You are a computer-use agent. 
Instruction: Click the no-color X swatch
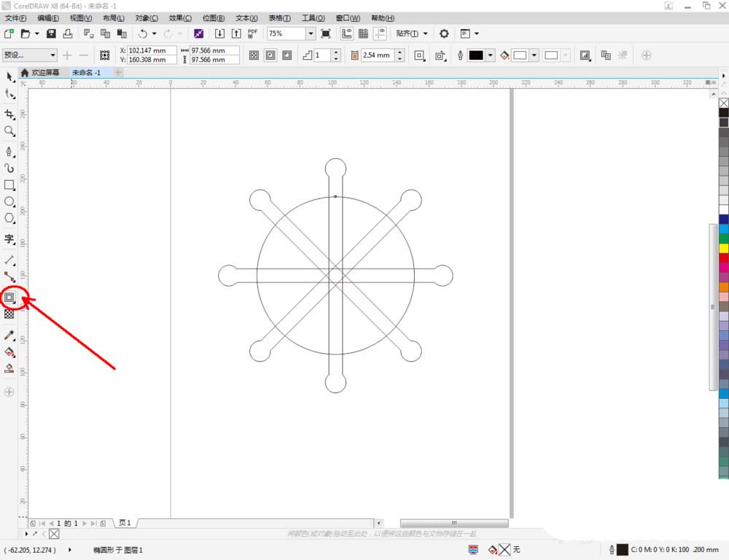(724, 103)
